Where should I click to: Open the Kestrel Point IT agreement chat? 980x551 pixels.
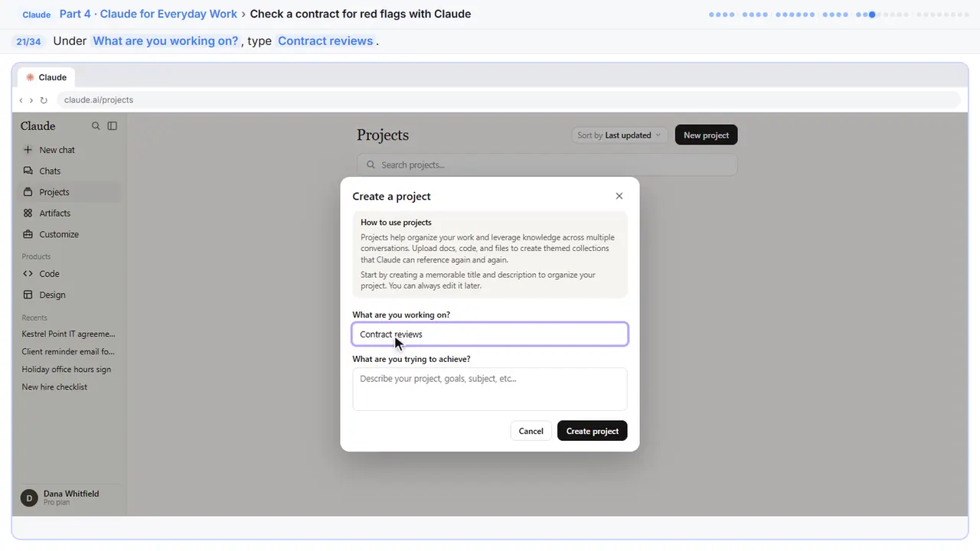click(69, 334)
